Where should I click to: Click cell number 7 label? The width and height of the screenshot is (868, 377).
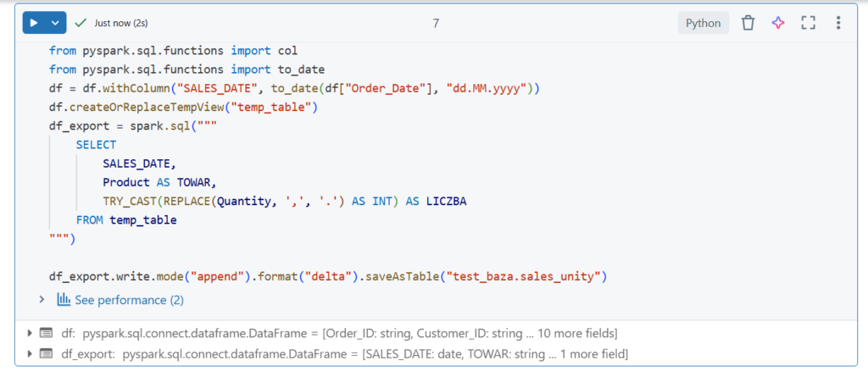(x=436, y=23)
